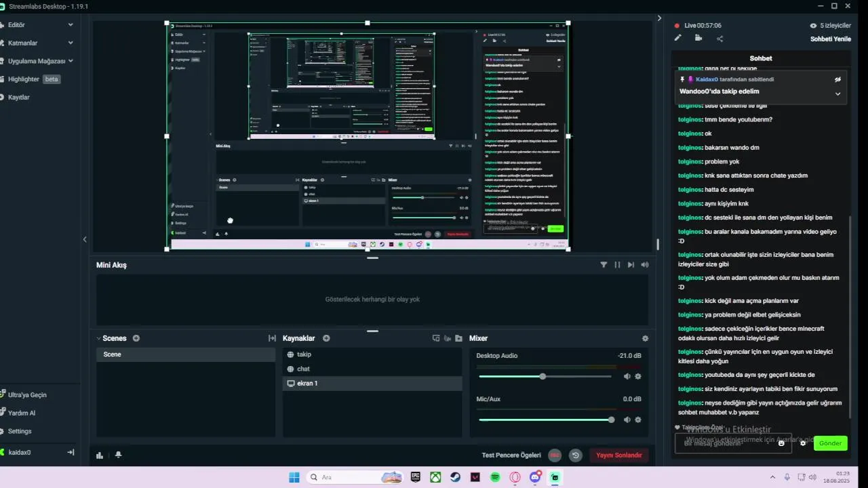The image size is (868, 488).
Task: Mute event sounds in Mini Akış
Action: coord(645,265)
